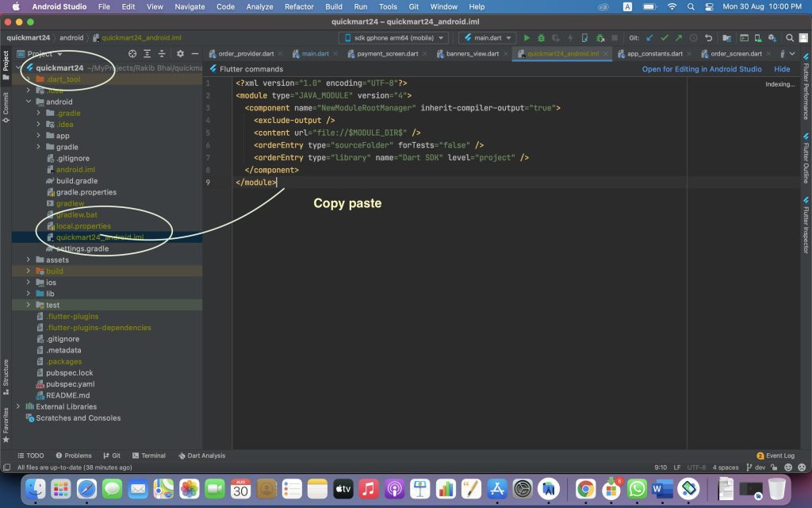Click Git commit checkmark icon
Image resolution: width=812 pixels, height=508 pixels.
click(x=665, y=37)
